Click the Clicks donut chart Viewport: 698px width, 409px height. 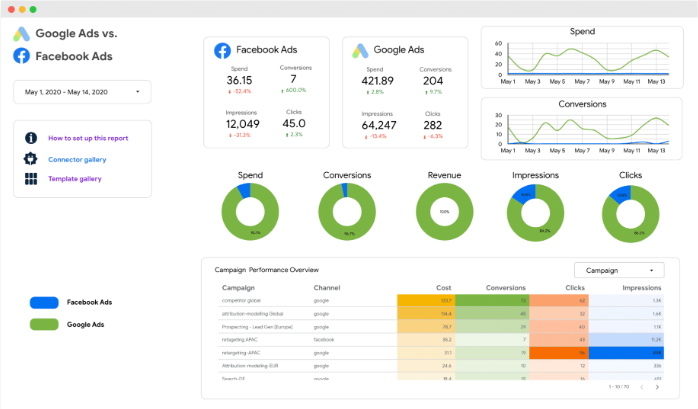pyautogui.click(x=630, y=214)
